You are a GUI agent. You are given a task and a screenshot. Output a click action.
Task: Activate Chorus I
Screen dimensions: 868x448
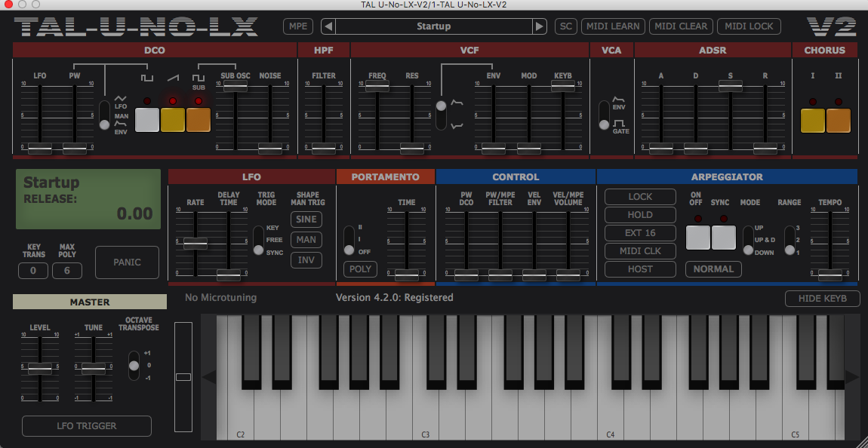pyautogui.click(x=813, y=120)
